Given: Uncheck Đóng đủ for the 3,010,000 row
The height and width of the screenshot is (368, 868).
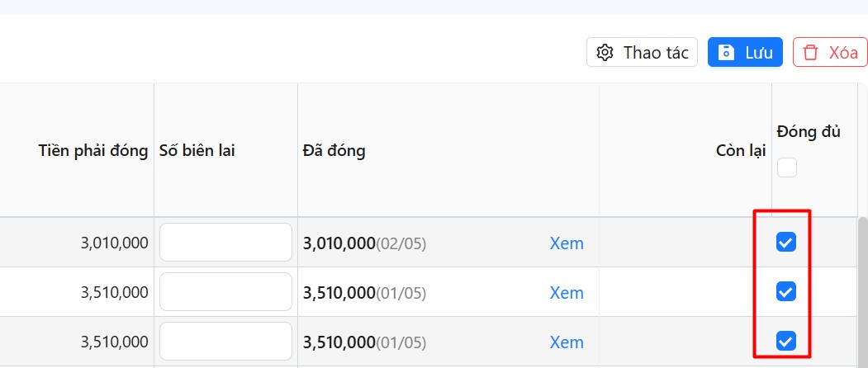Looking at the screenshot, I should (x=786, y=242).
